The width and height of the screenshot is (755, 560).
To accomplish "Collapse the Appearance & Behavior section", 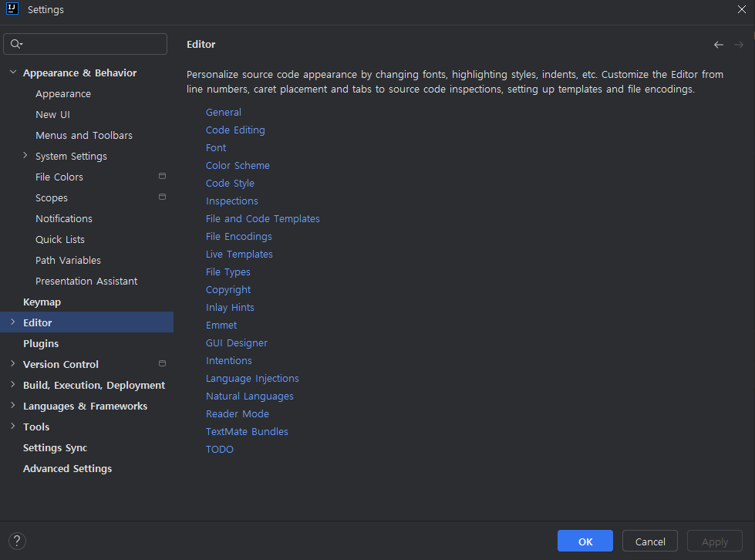I will pyautogui.click(x=12, y=73).
